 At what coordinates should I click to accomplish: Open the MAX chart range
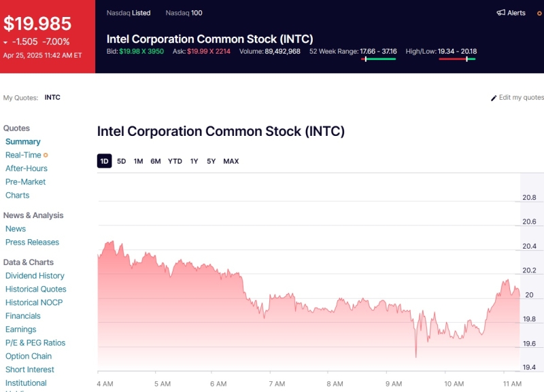232,161
